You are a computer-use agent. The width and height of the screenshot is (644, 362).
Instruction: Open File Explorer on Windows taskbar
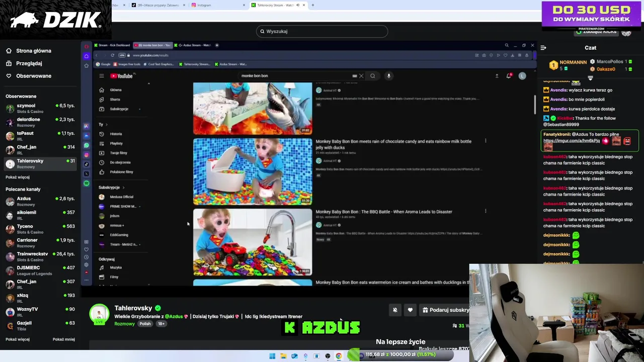point(283,356)
